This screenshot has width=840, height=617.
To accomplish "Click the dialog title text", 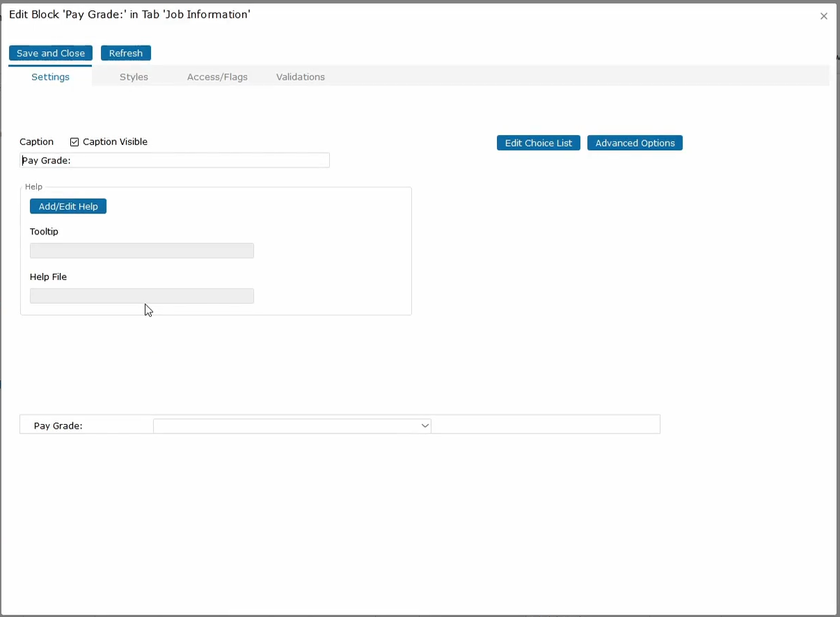I will click(x=129, y=15).
